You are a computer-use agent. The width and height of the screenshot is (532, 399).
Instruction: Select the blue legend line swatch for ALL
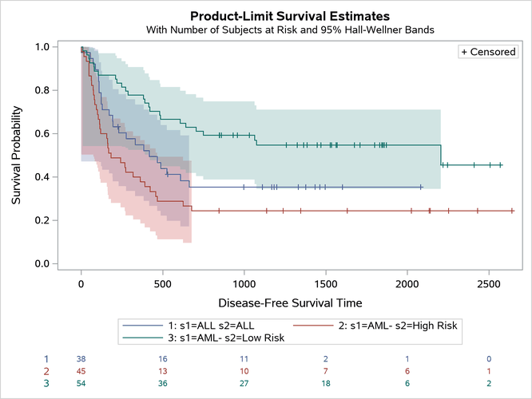coord(136,326)
